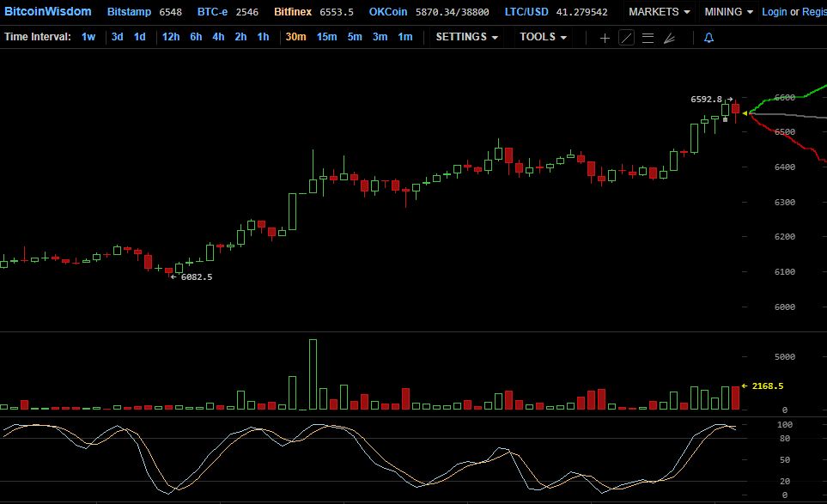Select the horizontal lines drawing tool
Viewport: 827px width, 504px height.
648,38
